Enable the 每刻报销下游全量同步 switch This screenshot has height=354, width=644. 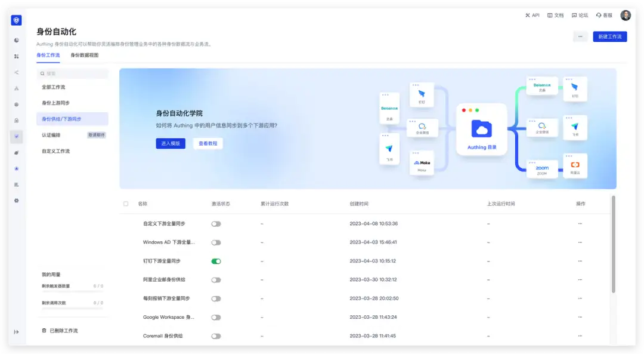click(216, 298)
